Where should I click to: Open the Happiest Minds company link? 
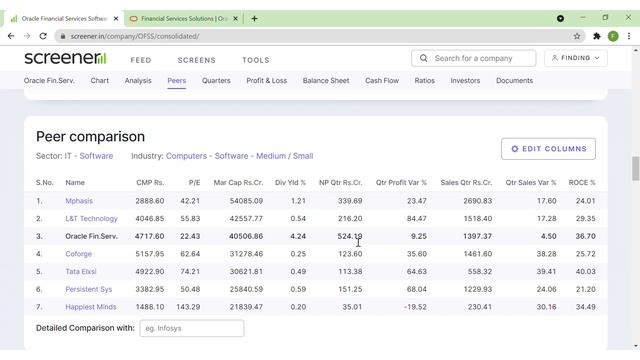(91, 307)
